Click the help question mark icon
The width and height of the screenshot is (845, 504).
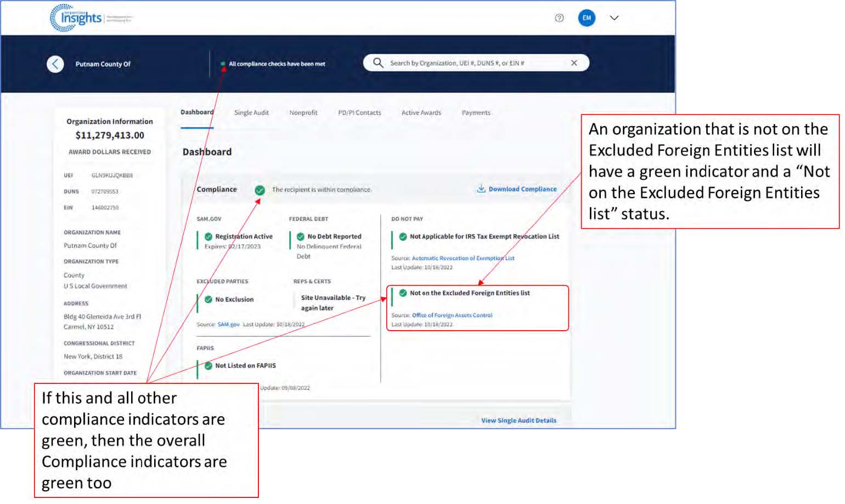click(559, 18)
